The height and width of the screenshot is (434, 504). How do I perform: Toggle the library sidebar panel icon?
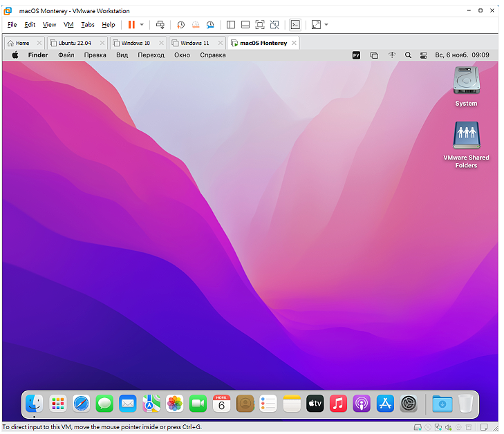pyautogui.click(x=231, y=25)
